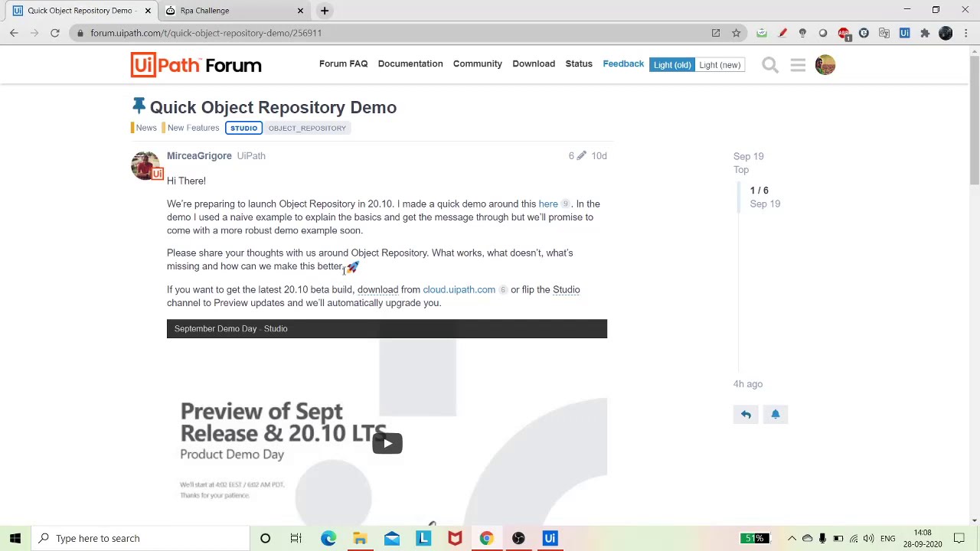Open Microsoft Edge from the taskbar
The height and width of the screenshot is (551, 980).
click(328, 538)
